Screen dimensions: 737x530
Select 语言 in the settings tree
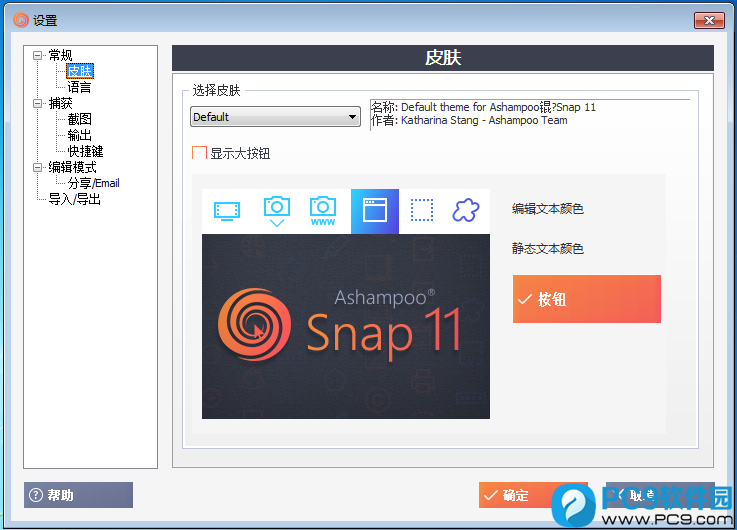tap(79, 87)
